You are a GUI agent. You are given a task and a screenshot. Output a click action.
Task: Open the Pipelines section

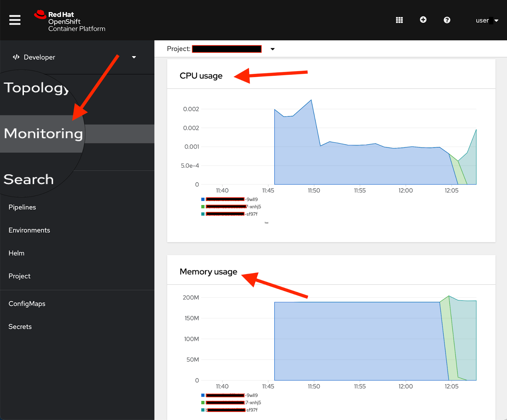(x=22, y=207)
